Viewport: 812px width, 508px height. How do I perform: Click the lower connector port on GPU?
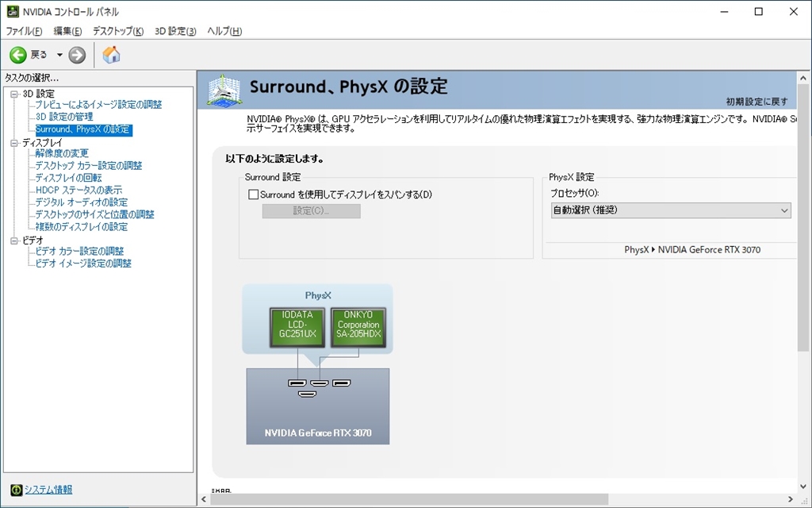[308, 394]
